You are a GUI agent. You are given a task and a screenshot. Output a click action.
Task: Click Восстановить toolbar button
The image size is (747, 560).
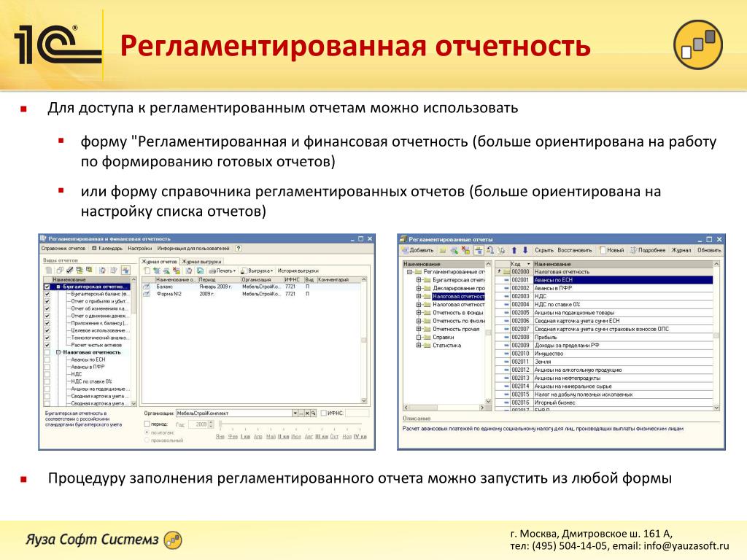point(575,250)
